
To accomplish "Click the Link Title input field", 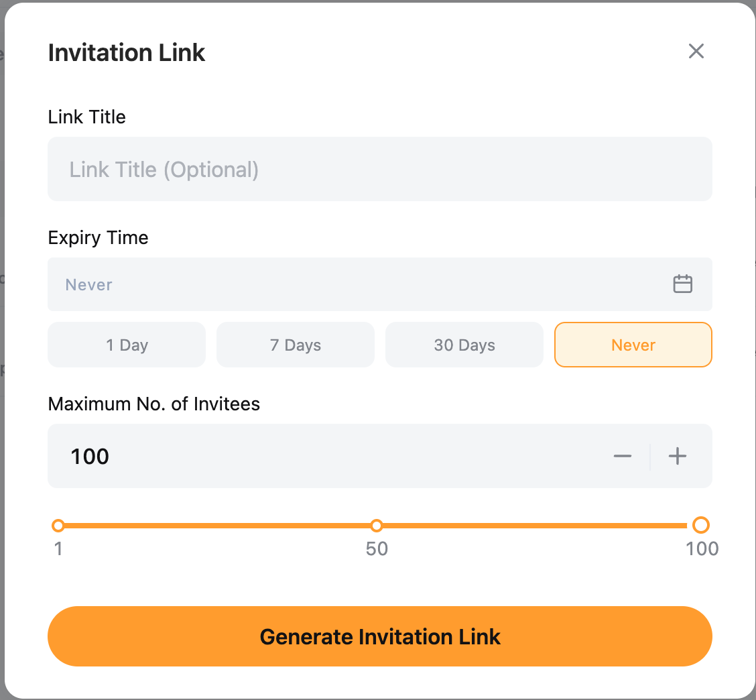I will pyautogui.click(x=379, y=169).
